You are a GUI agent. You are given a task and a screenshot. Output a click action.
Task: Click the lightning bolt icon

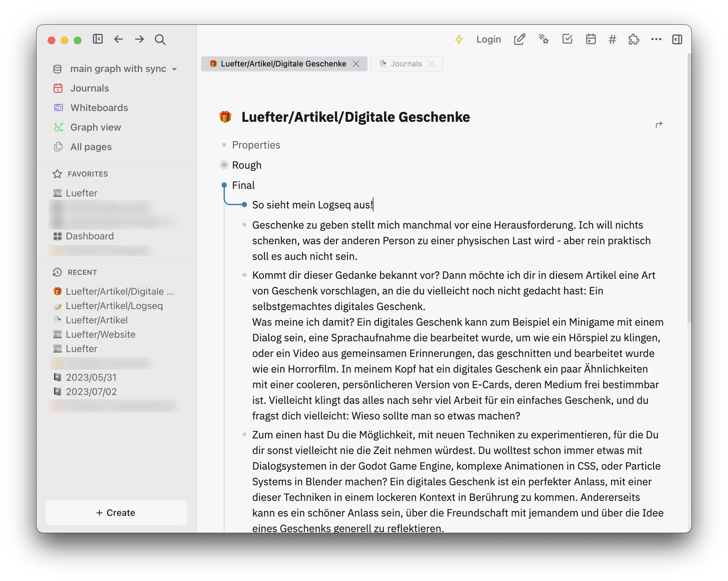pos(459,39)
